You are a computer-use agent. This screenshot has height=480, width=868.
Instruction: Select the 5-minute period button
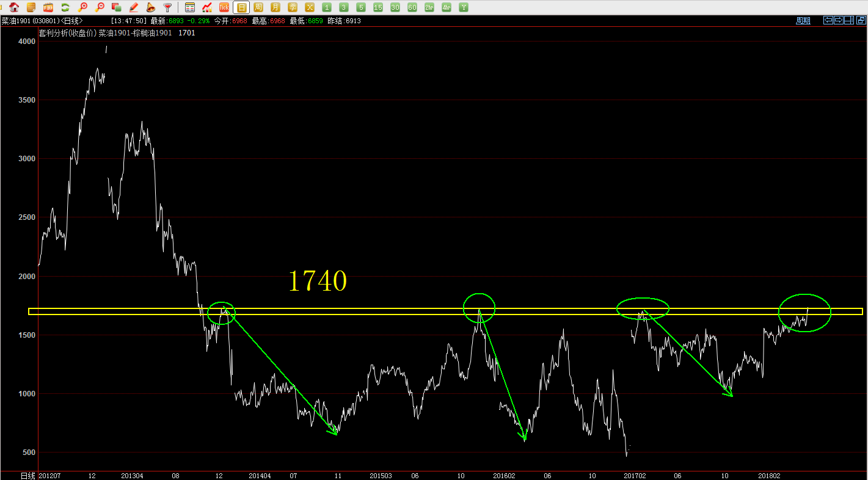coord(361,7)
